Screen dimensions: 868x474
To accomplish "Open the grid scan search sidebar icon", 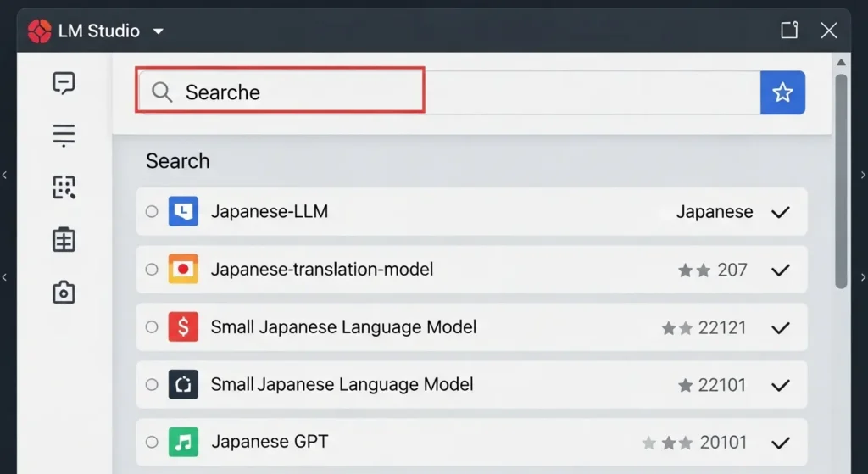I will pos(64,187).
